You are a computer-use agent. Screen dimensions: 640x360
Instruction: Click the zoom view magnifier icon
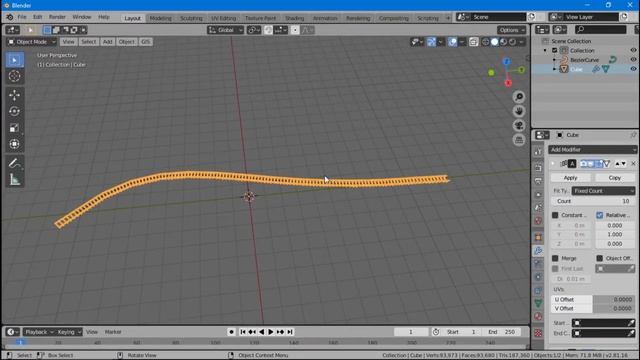pos(519,97)
